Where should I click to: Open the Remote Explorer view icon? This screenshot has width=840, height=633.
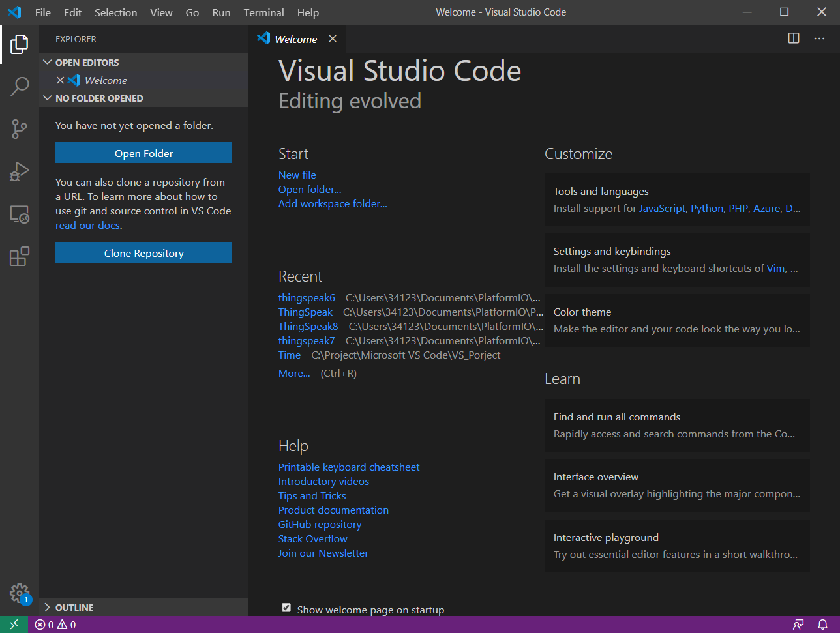tap(20, 214)
